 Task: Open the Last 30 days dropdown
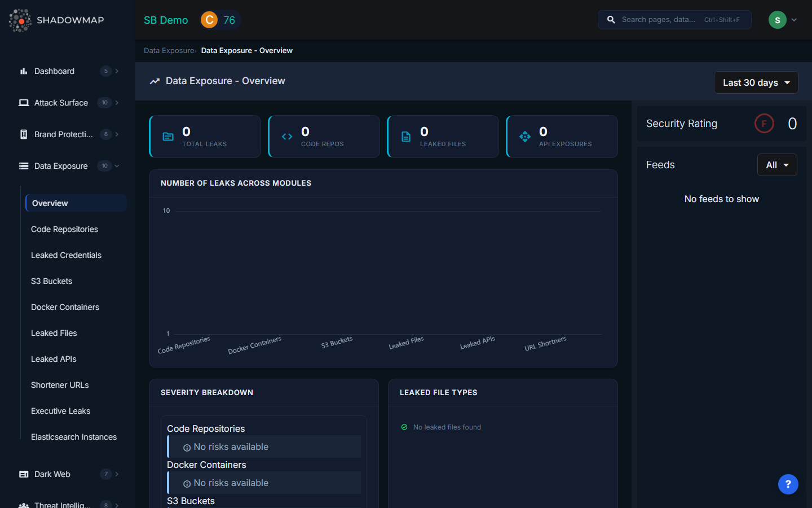pyautogui.click(x=756, y=82)
